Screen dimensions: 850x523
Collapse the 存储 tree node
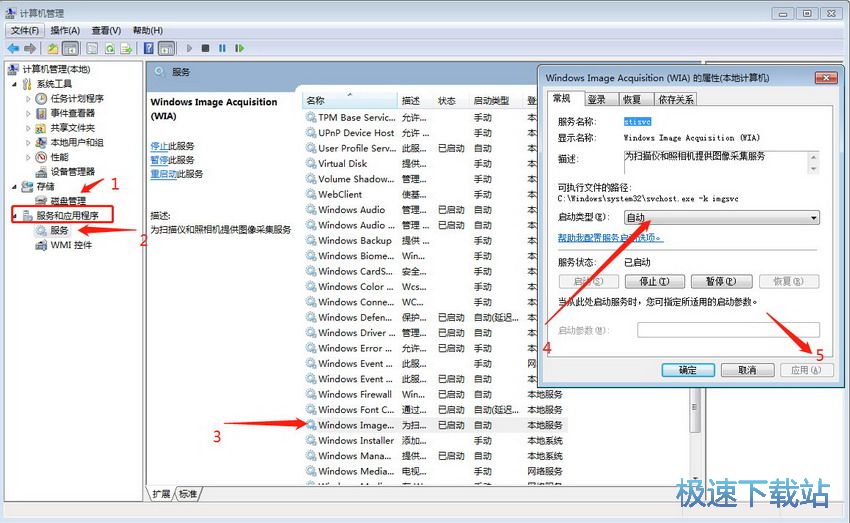click(x=15, y=186)
